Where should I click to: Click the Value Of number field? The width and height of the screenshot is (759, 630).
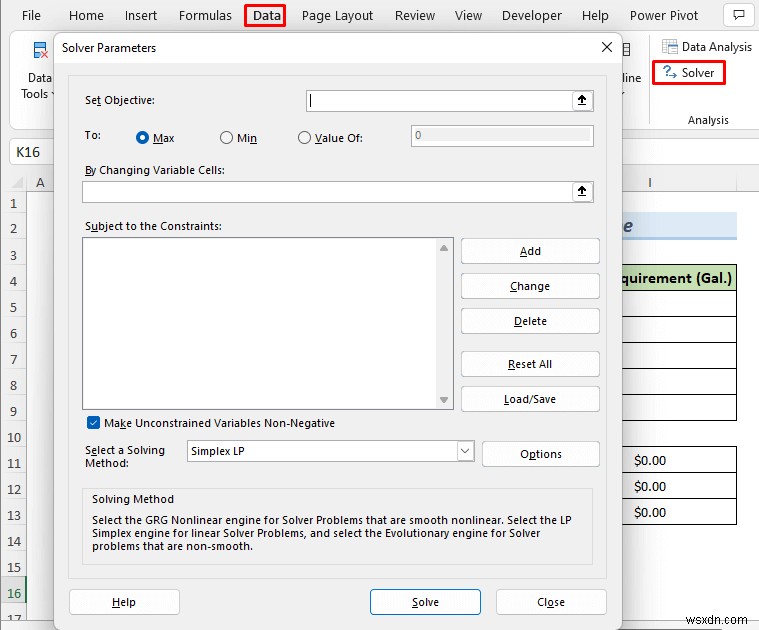pyautogui.click(x=502, y=136)
